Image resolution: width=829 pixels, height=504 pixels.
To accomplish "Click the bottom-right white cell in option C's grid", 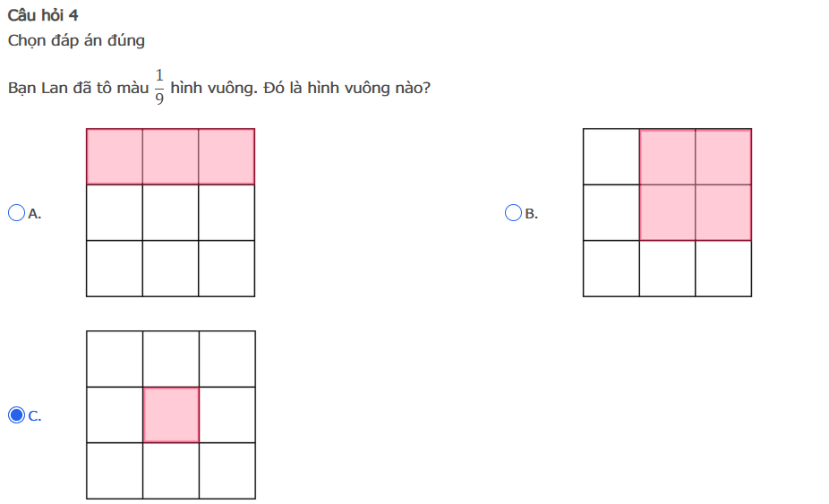I will point(227,471).
